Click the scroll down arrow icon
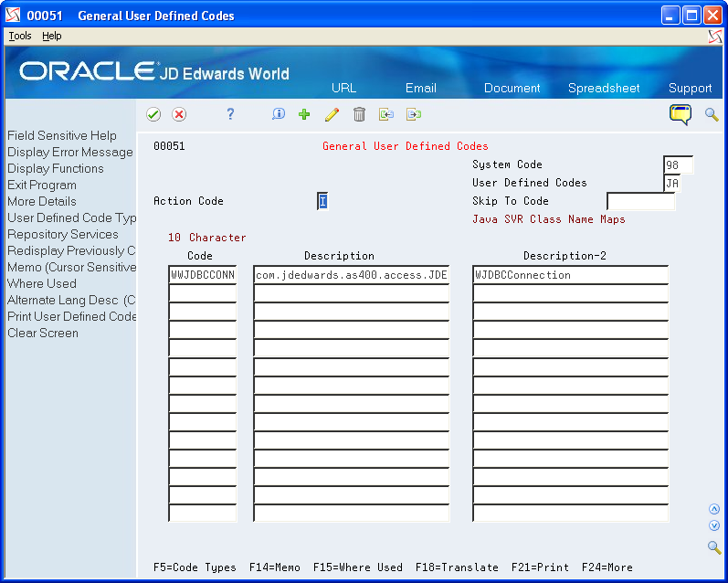Viewport: 728px width, 583px height. pos(714,525)
